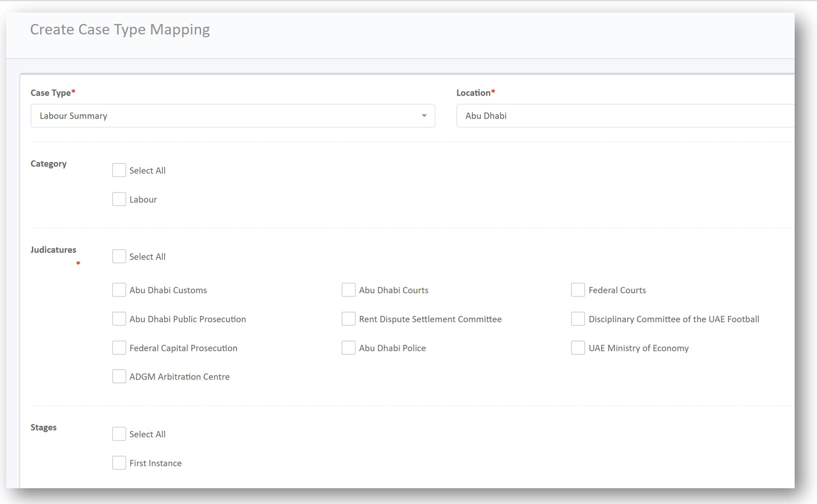817x504 pixels.
Task: Select the First Instance stage checkbox
Action: [119, 463]
